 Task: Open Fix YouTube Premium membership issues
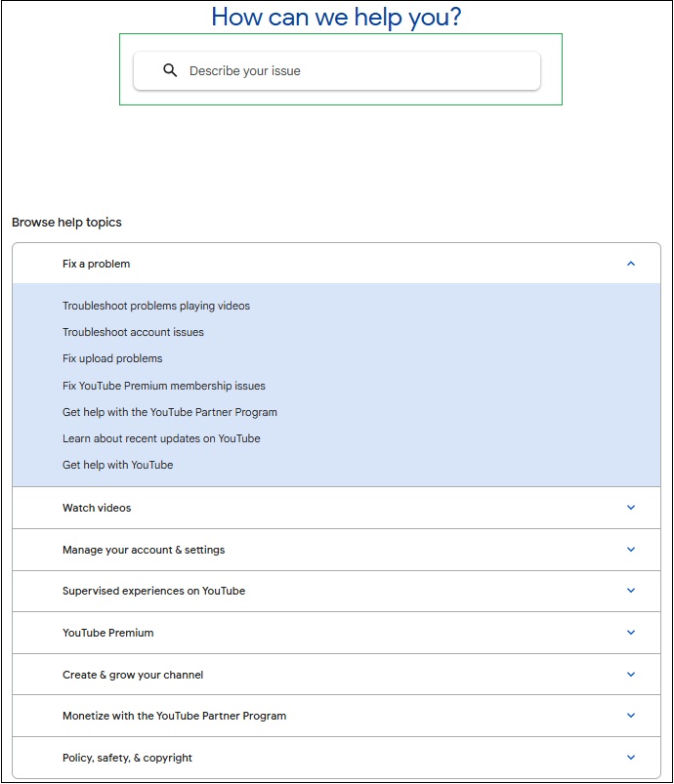164,386
